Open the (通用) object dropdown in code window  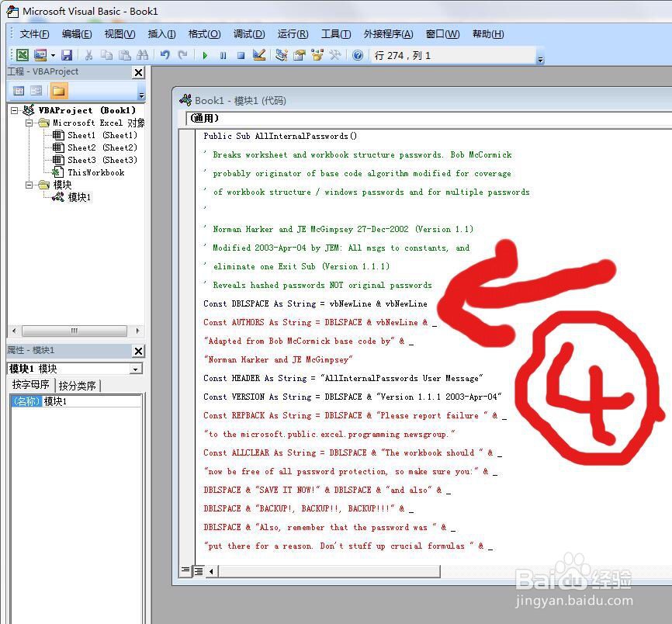tap(429, 118)
